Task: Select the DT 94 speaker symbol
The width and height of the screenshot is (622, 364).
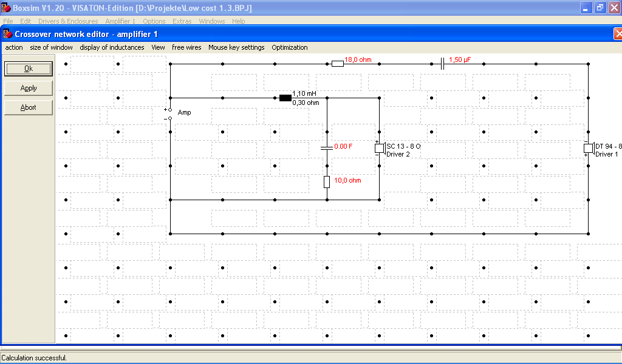Action: click(x=589, y=148)
